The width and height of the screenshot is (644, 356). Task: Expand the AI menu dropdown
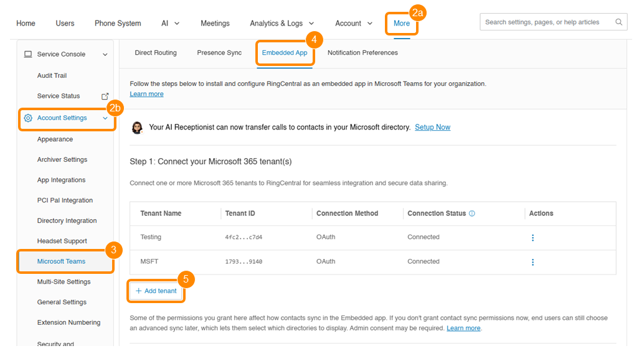[177, 24]
